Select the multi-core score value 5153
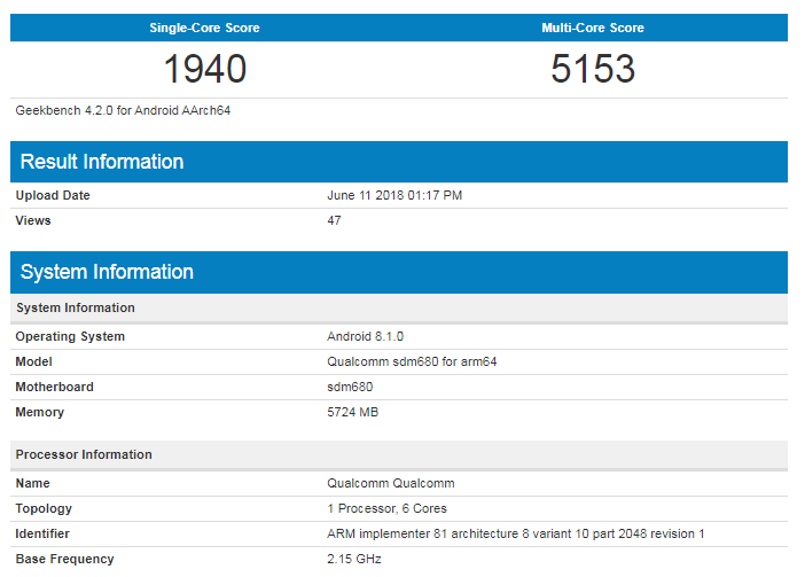805x577 pixels. [x=593, y=69]
